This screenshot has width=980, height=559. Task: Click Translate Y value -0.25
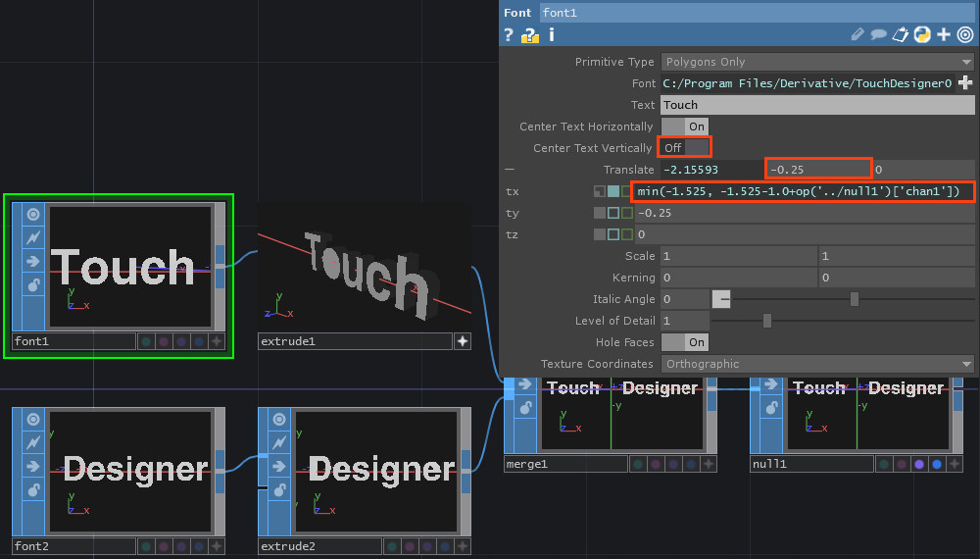point(818,170)
